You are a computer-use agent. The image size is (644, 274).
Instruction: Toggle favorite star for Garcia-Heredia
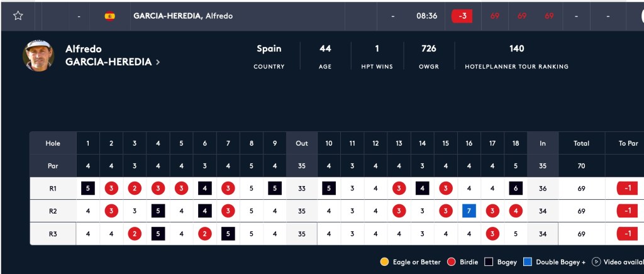(18, 16)
